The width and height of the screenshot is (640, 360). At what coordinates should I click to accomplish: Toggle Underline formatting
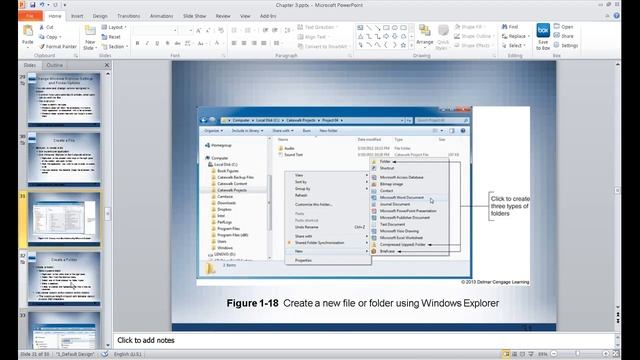(157, 43)
